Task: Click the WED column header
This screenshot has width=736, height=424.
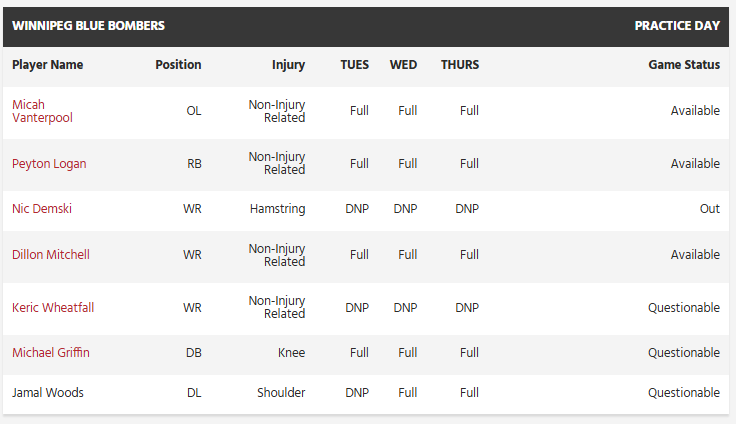Action: (403, 65)
